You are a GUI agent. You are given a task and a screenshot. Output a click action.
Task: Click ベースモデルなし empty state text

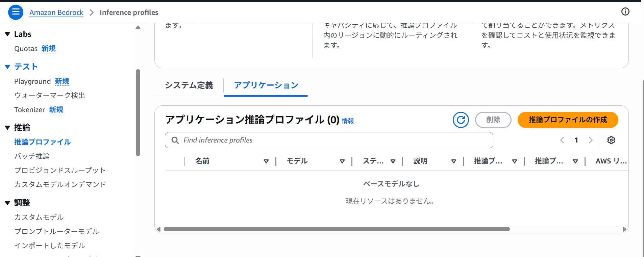(x=391, y=184)
